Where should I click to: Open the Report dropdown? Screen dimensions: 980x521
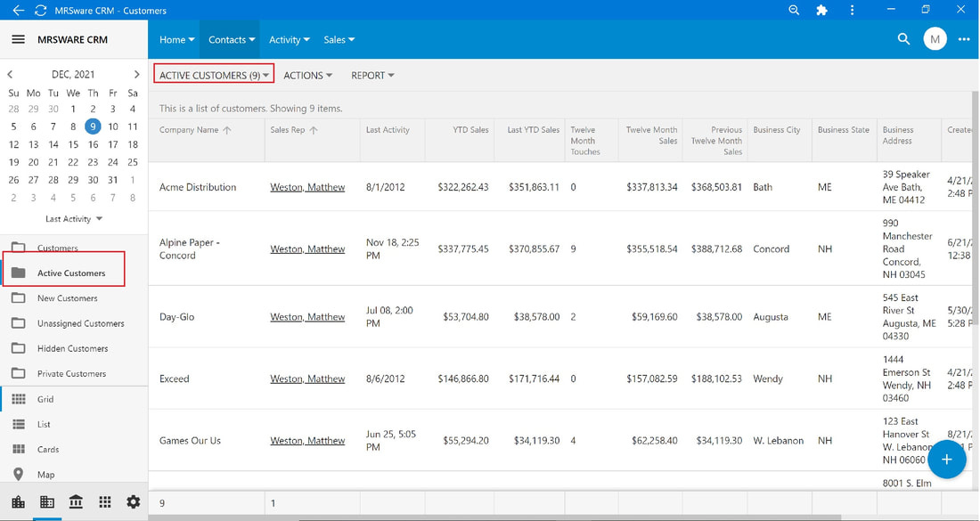point(372,75)
